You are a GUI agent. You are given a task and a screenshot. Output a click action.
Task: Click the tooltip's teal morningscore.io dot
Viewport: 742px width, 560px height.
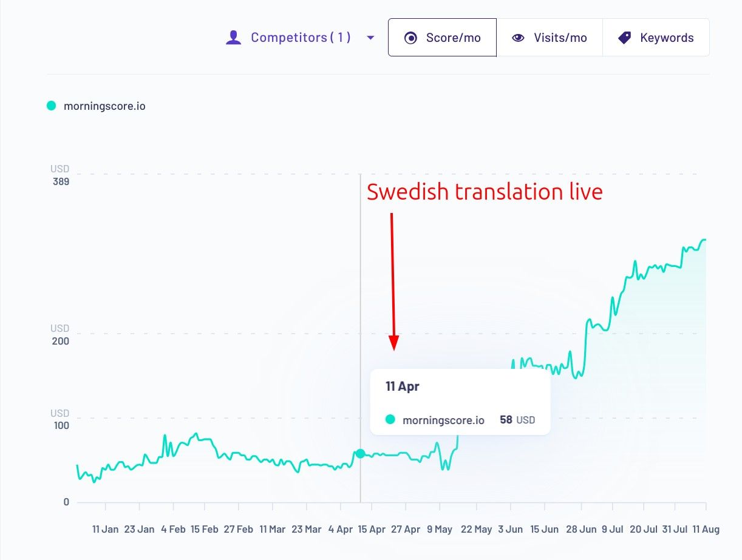pos(390,419)
